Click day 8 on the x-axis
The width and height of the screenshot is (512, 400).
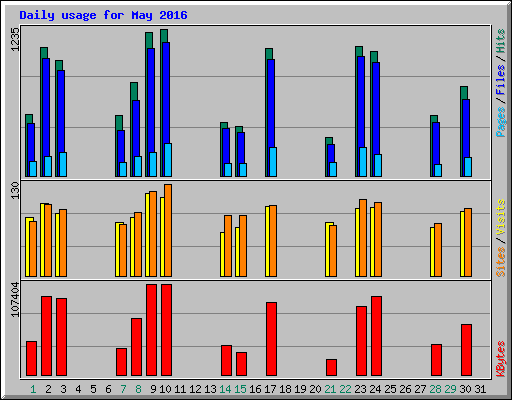point(138,389)
